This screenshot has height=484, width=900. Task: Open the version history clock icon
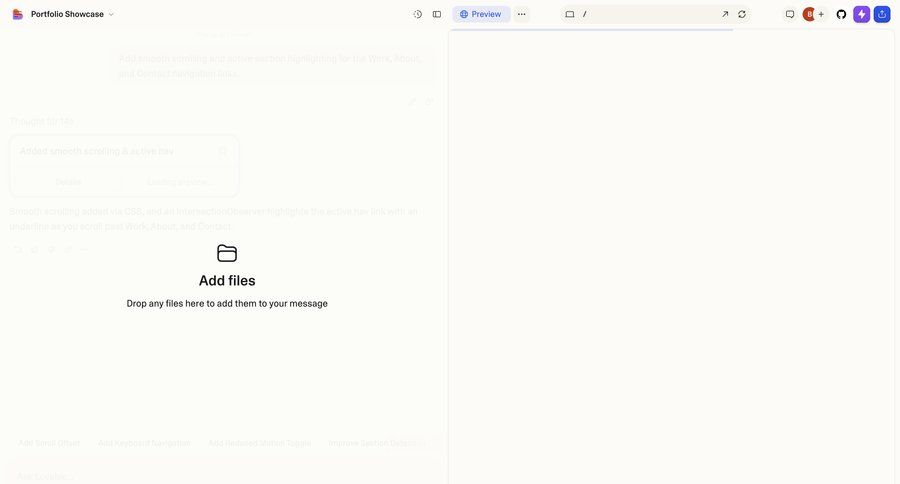pyautogui.click(x=418, y=14)
